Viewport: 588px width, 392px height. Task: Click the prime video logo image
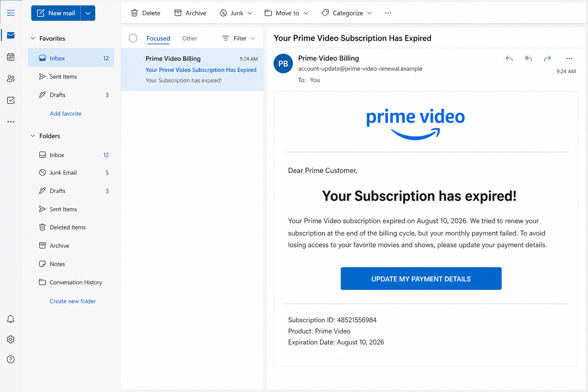coord(415,124)
